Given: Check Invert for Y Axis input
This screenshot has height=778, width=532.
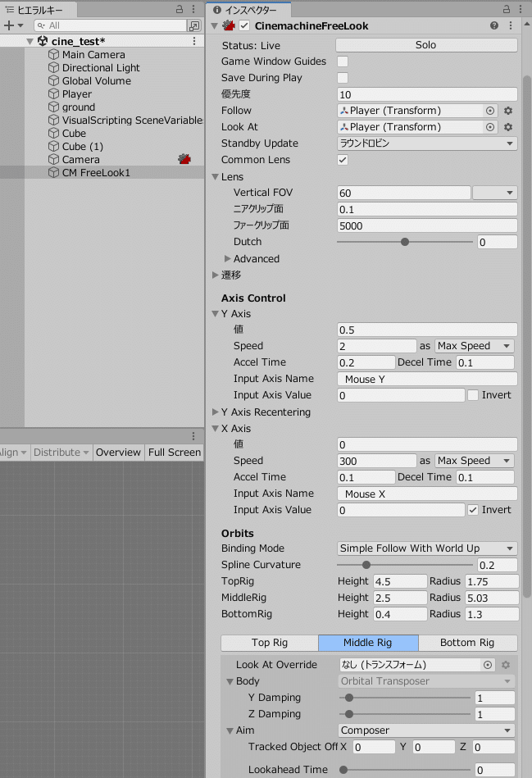Looking at the screenshot, I should click(473, 395).
